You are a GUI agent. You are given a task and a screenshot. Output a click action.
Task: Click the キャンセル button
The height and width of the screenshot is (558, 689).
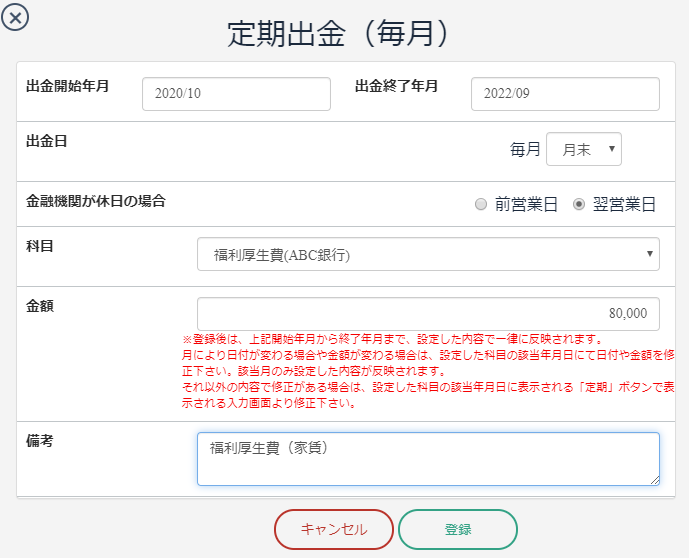coord(334,529)
